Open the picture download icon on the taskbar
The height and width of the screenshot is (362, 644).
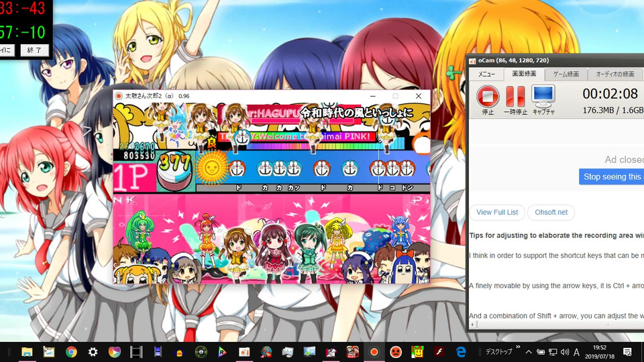coord(309,352)
